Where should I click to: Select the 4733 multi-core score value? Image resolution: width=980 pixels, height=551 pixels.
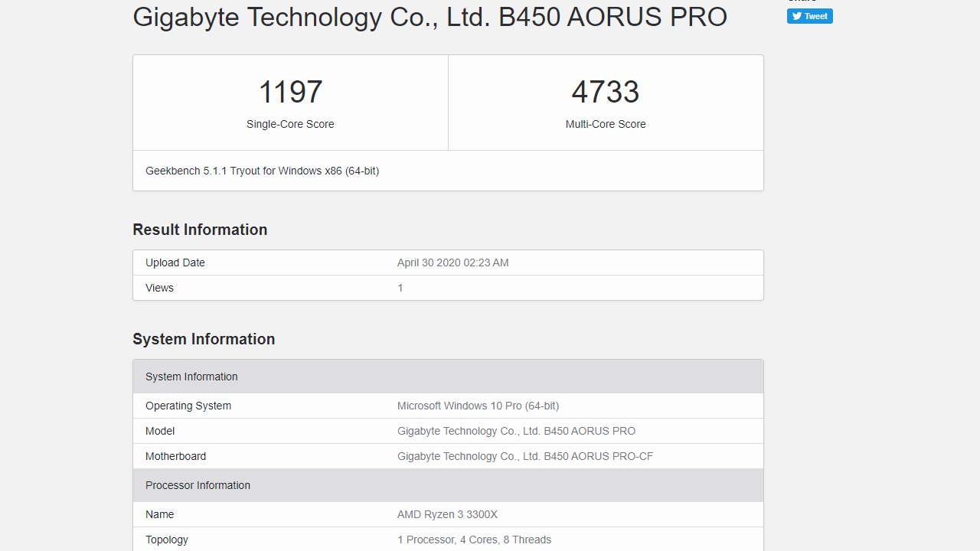click(x=606, y=92)
